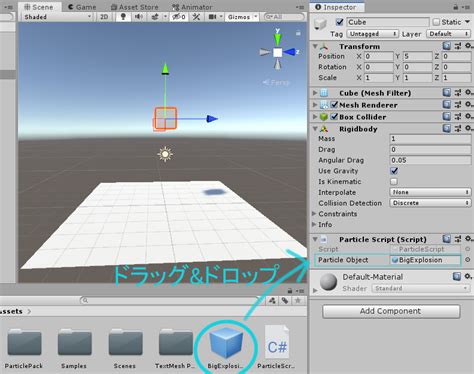Click Add Component button

(391, 311)
